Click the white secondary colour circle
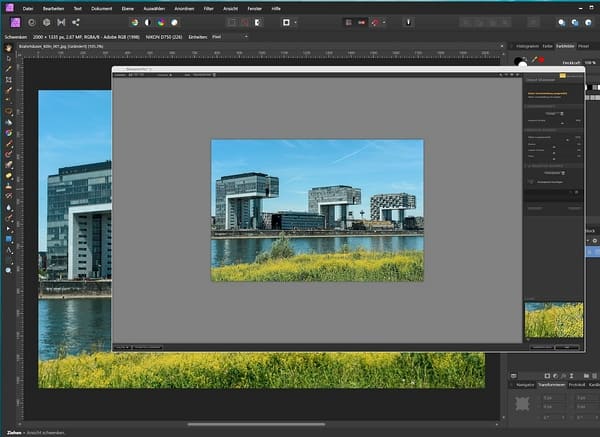The image size is (600, 437). tap(523, 65)
